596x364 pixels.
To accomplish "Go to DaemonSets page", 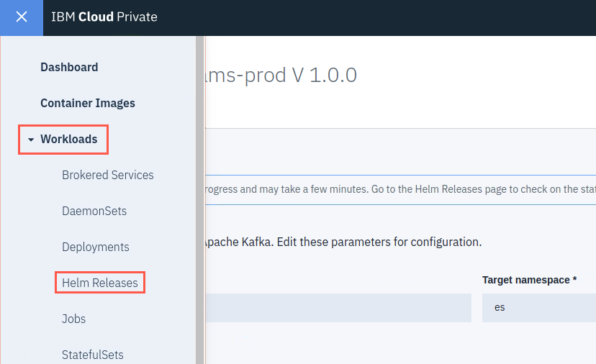I will tap(94, 211).
